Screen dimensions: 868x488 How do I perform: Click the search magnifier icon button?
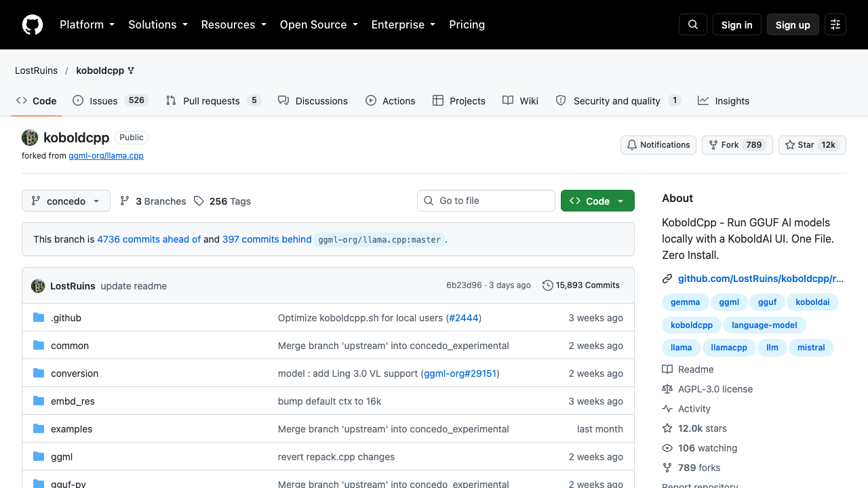(693, 24)
